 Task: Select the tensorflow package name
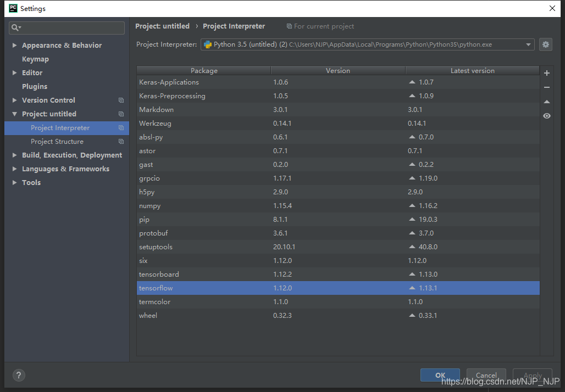point(156,288)
